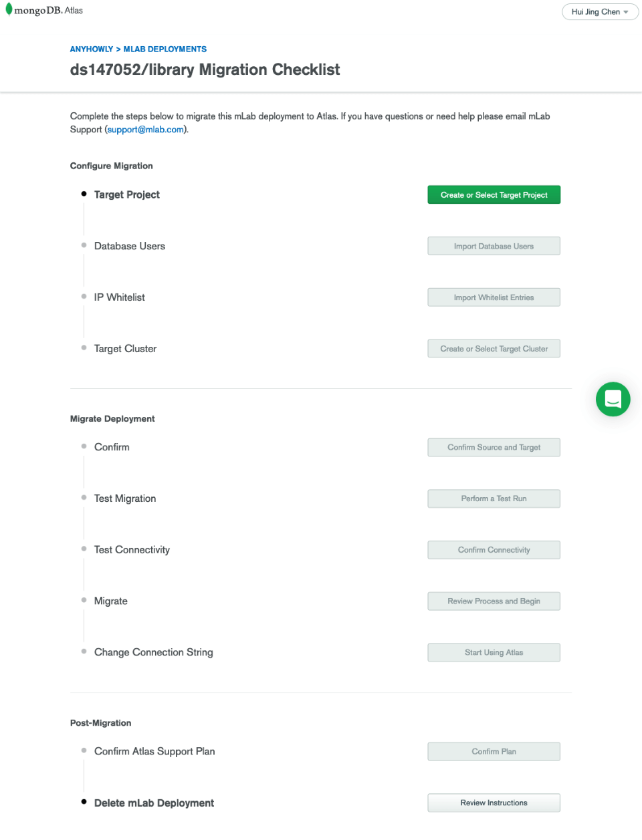Open the ANYHOWLY breadcrumb link
The width and height of the screenshot is (642, 840).
(92, 49)
